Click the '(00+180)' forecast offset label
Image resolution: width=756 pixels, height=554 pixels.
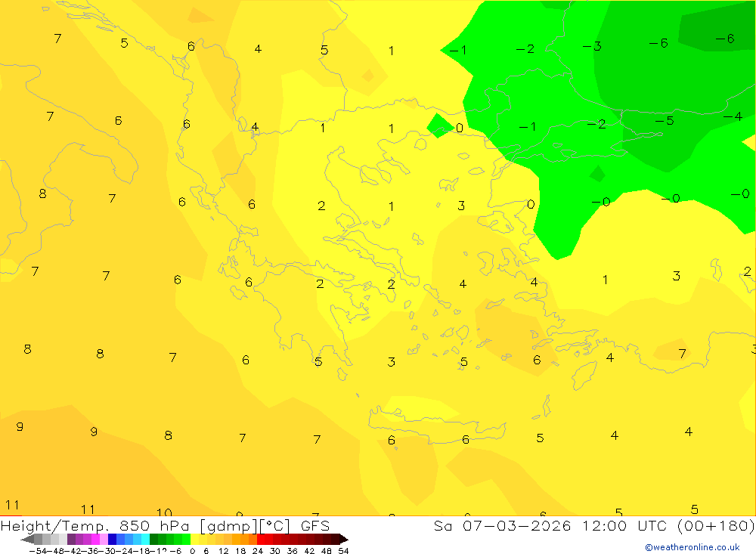pos(716,525)
